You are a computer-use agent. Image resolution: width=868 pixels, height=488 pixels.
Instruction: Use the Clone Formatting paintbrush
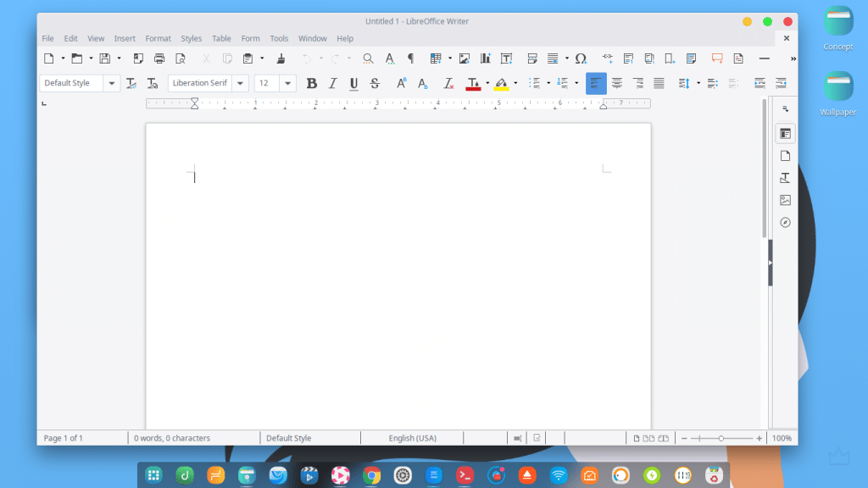pos(281,58)
